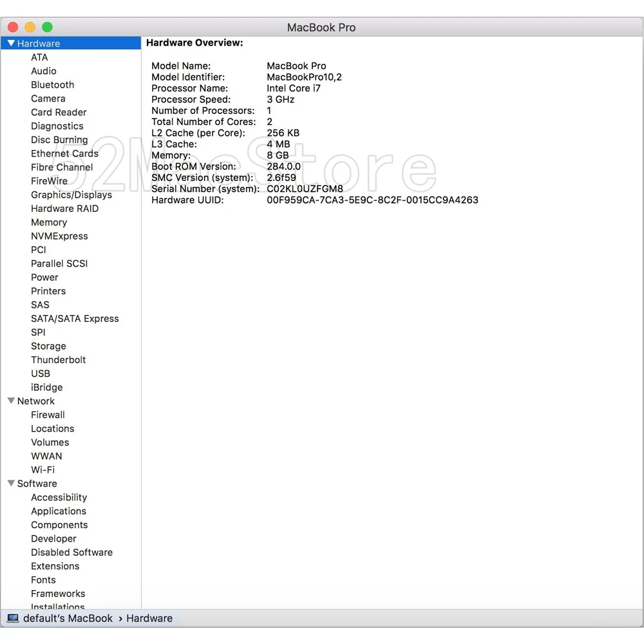
Task: Collapse the Software disclosure triangle
Action: click(x=11, y=483)
